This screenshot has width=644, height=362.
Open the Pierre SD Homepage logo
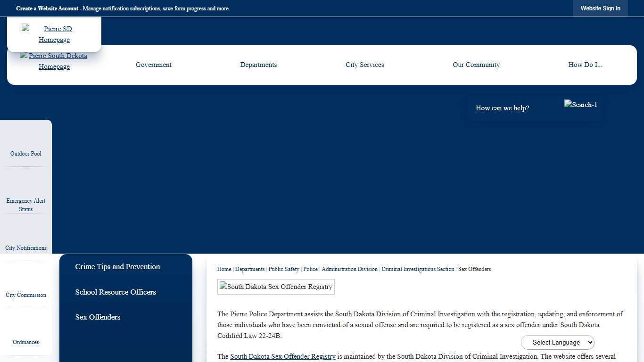pyautogui.click(x=54, y=34)
